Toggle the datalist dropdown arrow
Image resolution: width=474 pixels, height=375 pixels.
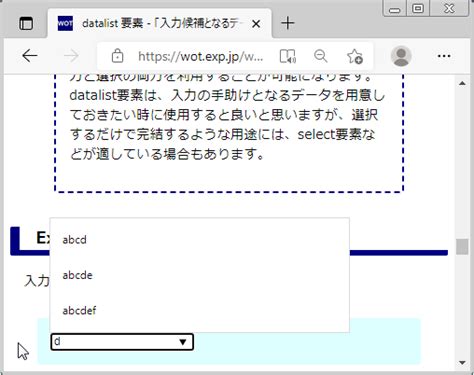pos(182,342)
